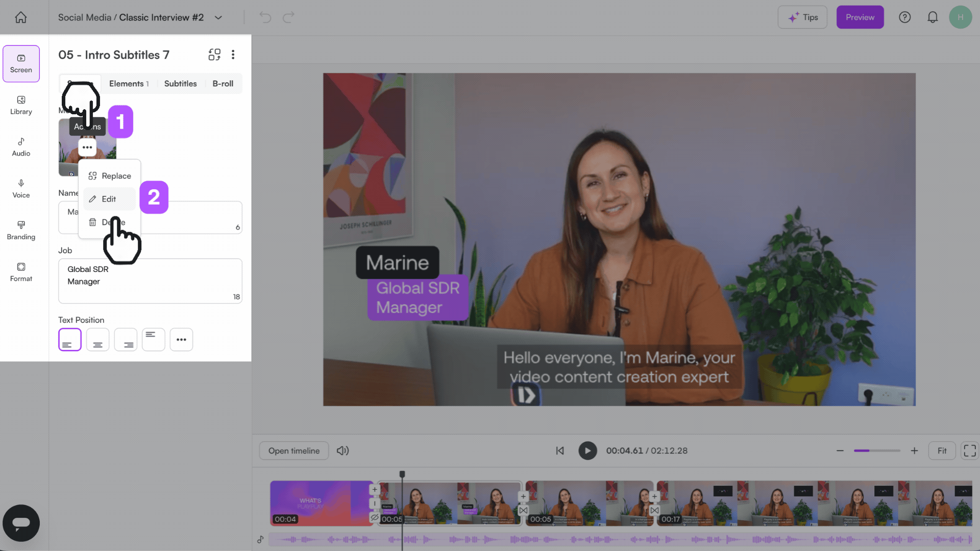Screen dimensions: 980x551
Task: Choose Delete from the actions menu
Action: coord(110,222)
